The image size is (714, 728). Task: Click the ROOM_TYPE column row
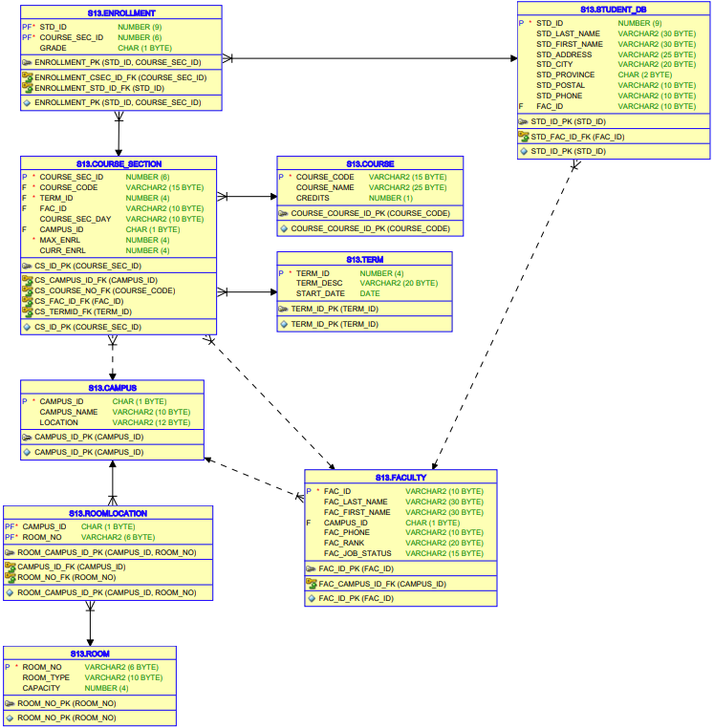[90, 678]
